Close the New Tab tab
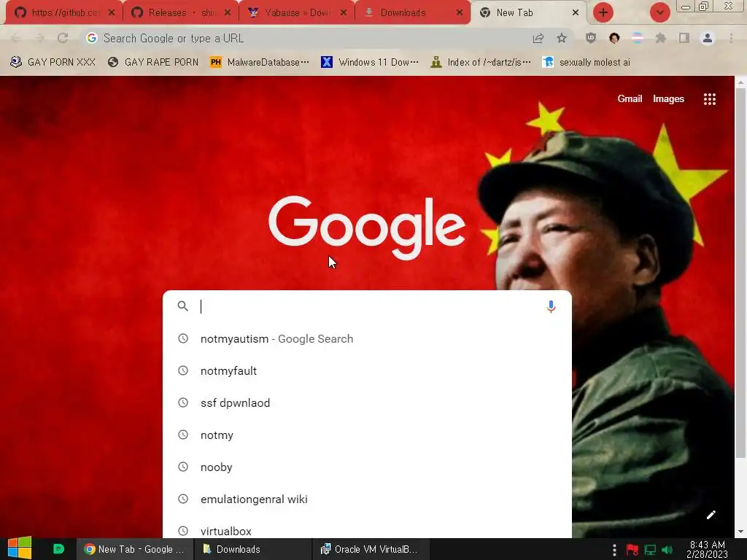This screenshot has width=747, height=560. [576, 12]
